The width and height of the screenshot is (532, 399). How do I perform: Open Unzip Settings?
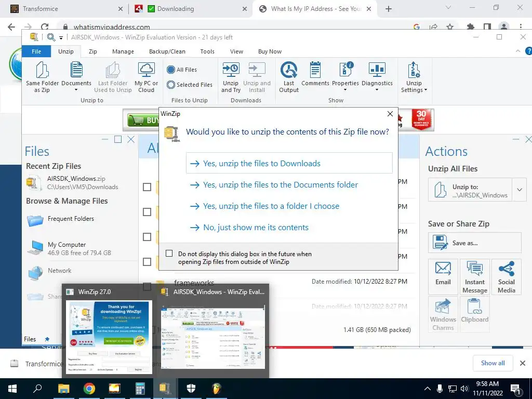click(414, 77)
